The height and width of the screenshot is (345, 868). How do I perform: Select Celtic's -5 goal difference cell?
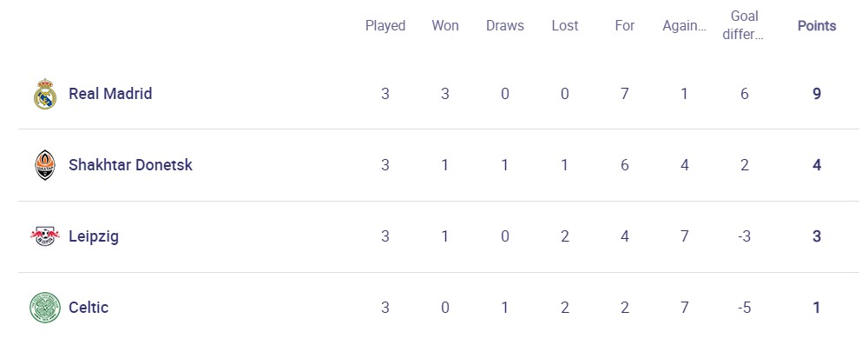point(744,308)
